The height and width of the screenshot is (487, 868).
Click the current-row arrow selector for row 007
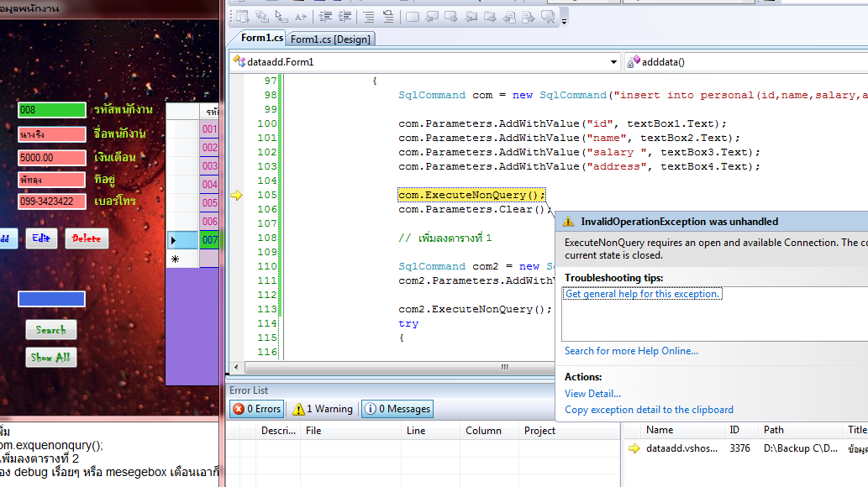[182, 240]
